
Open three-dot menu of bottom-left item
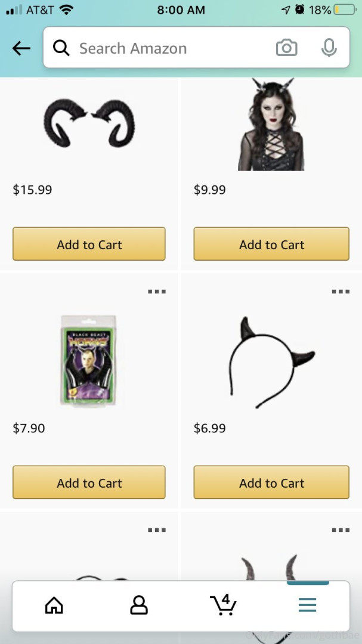click(157, 530)
